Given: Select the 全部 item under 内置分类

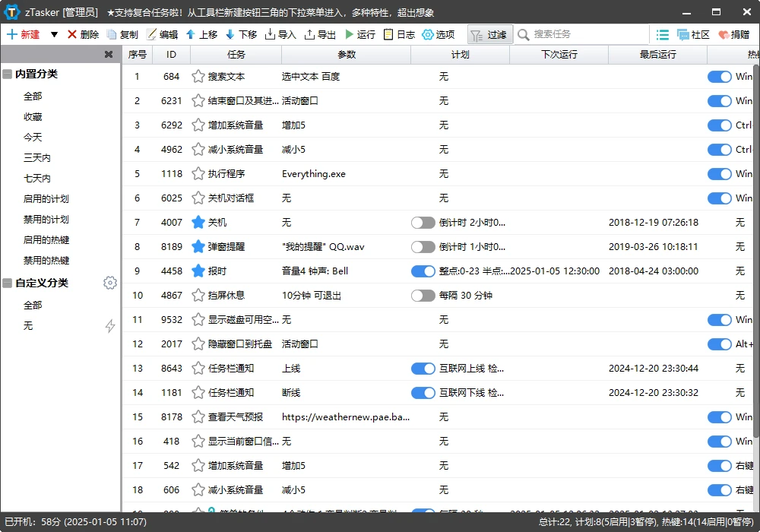Looking at the screenshot, I should pyautogui.click(x=33, y=97).
